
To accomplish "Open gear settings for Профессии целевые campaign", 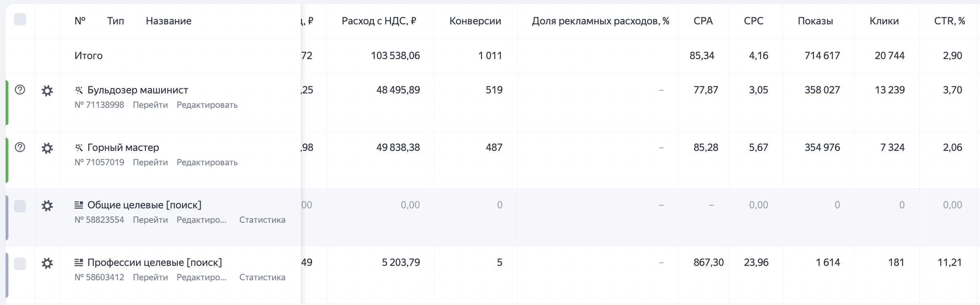I will coord(47,263).
